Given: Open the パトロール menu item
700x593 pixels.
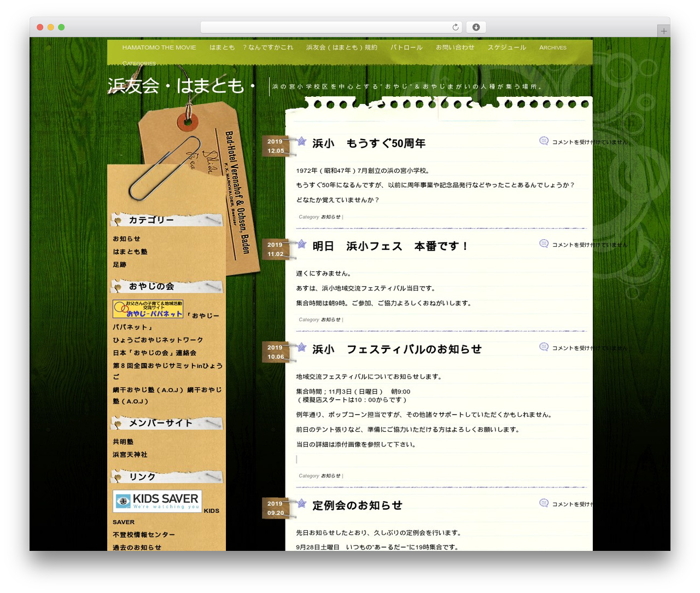Looking at the screenshot, I should 406,48.
